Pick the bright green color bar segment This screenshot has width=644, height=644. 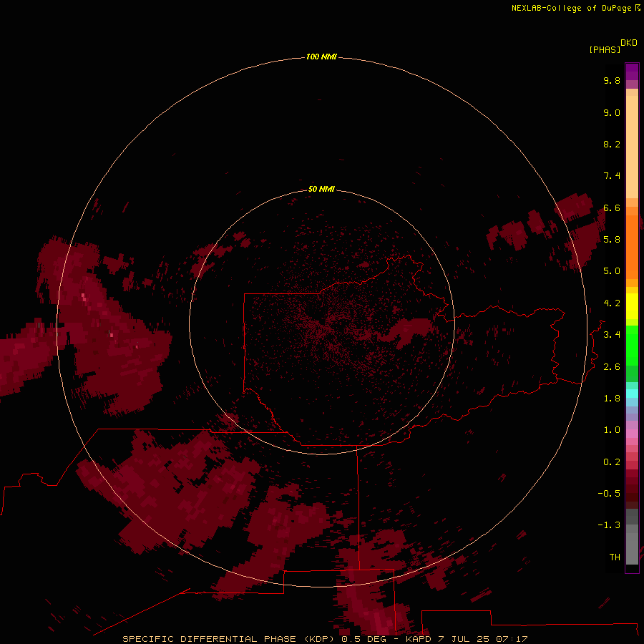click(x=632, y=346)
